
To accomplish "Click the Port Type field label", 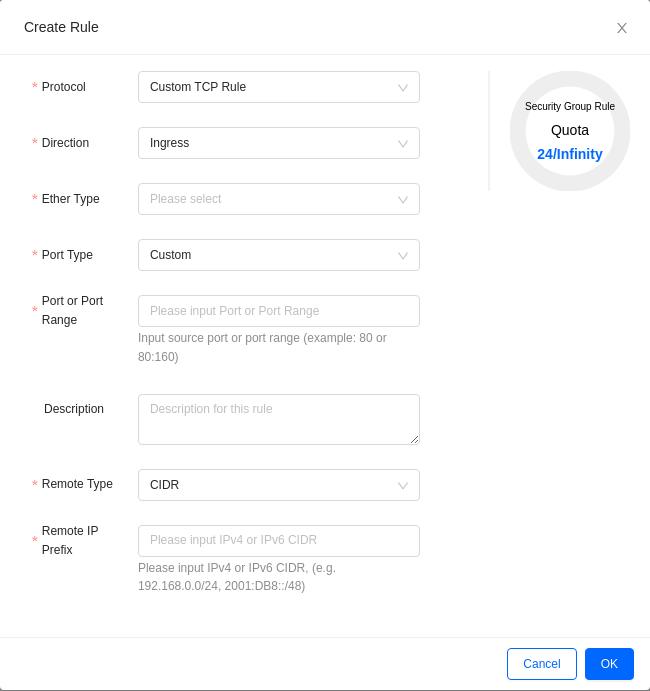I will [x=67, y=255].
